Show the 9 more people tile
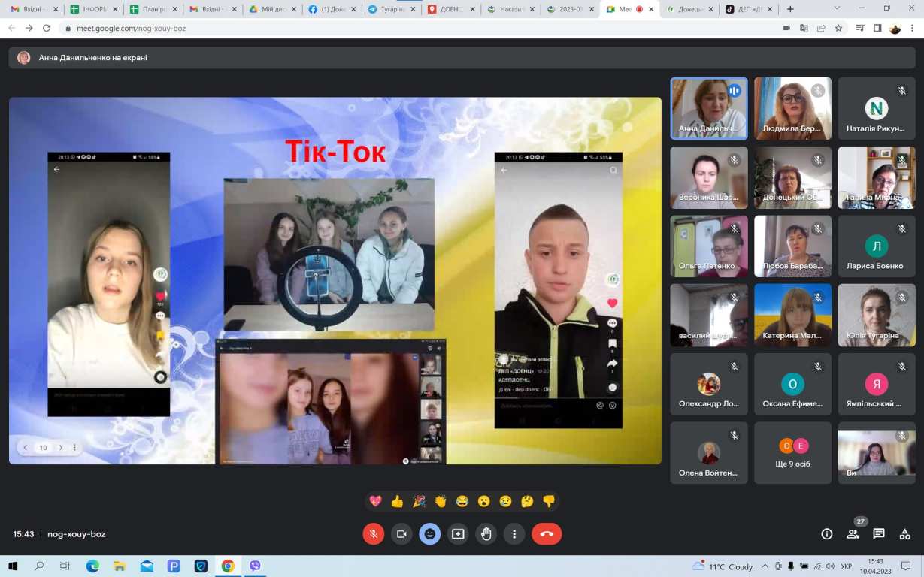924x577 pixels. click(x=792, y=453)
